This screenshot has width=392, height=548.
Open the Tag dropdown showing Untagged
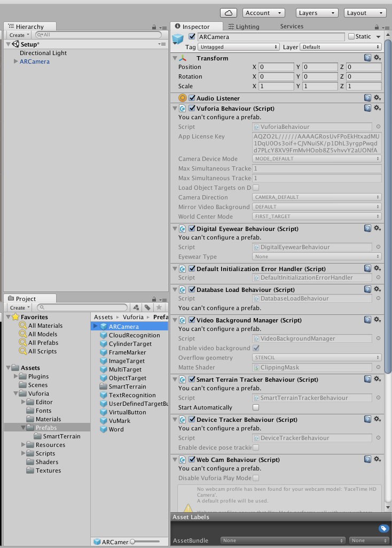click(x=238, y=47)
